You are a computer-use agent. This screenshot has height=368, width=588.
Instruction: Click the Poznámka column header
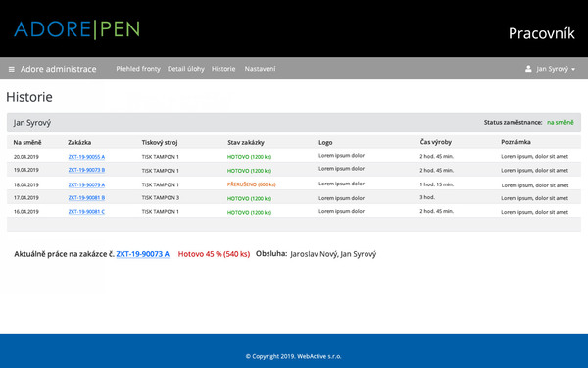pyautogui.click(x=515, y=142)
